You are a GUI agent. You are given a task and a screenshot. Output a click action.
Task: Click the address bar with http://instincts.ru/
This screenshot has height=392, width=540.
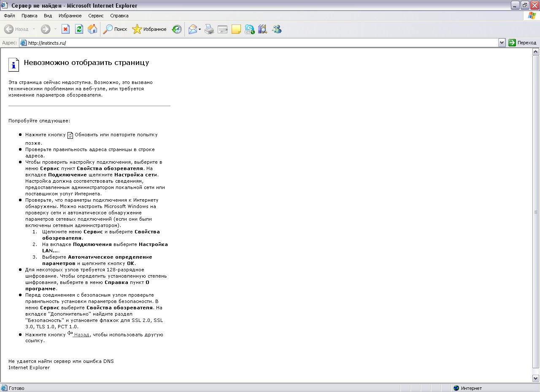point(262,43)
